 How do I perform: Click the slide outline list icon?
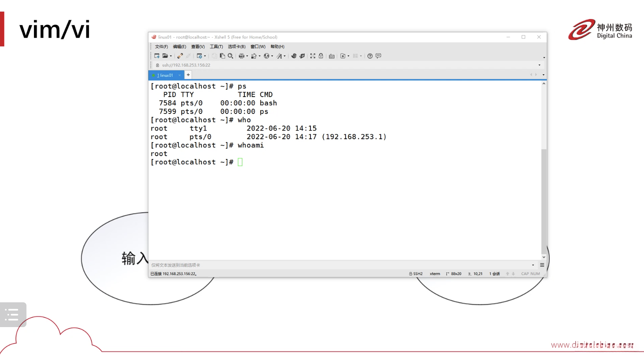point(12,315)
